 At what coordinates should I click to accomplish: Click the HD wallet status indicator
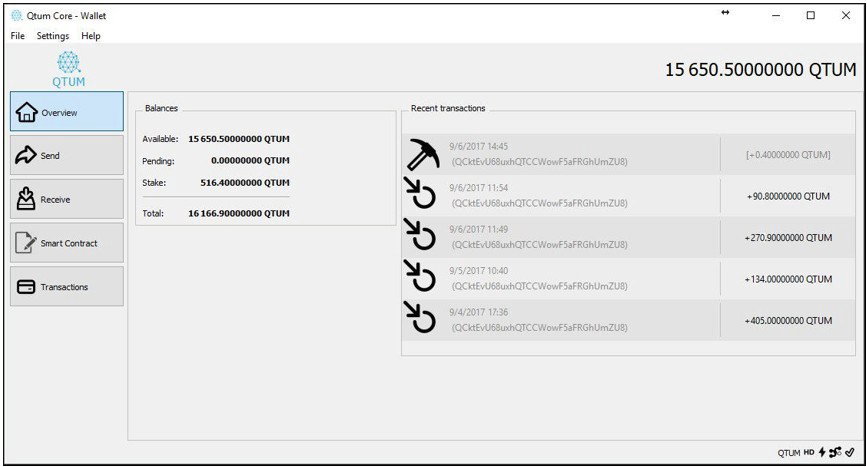809,452
